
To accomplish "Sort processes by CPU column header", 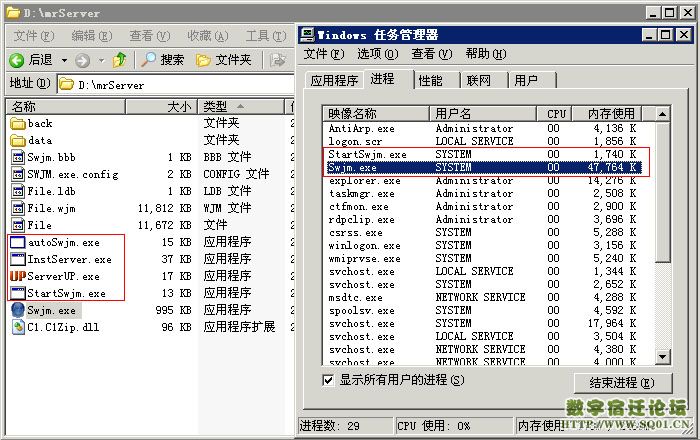I will pyautogui.click(x=554, y=114).
